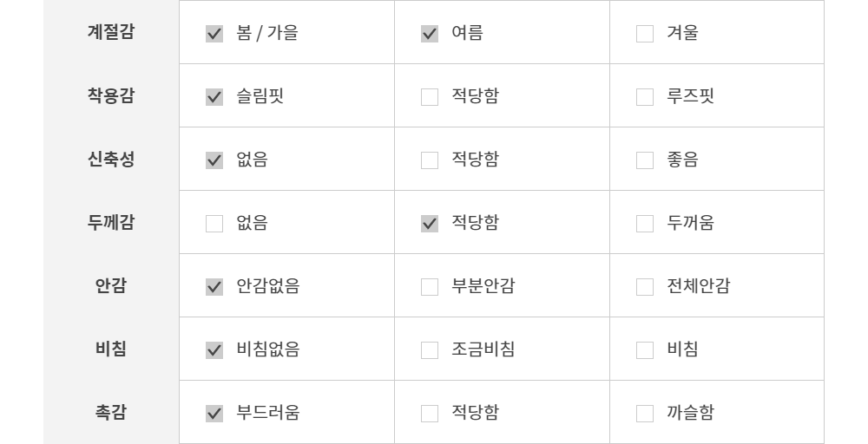Check the 조금비침 checkbox
The height and width of the screenshot is (444, 868).
430,350
